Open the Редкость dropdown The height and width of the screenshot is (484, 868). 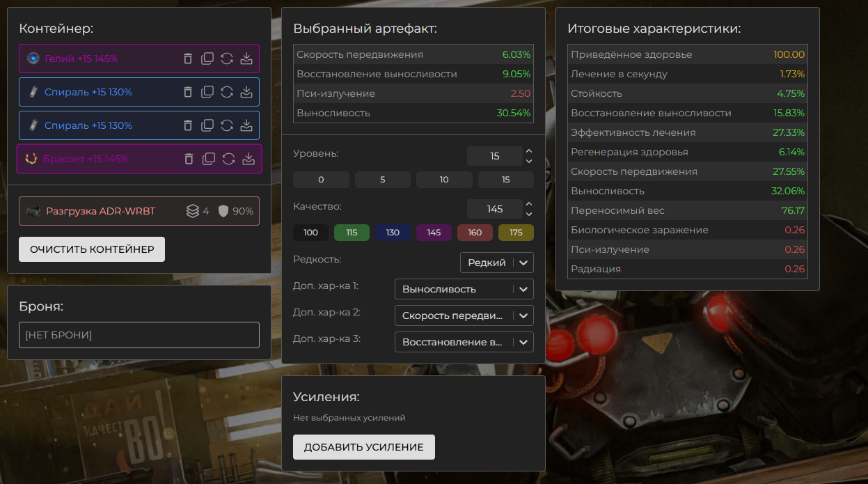click(x=496, y=263)
